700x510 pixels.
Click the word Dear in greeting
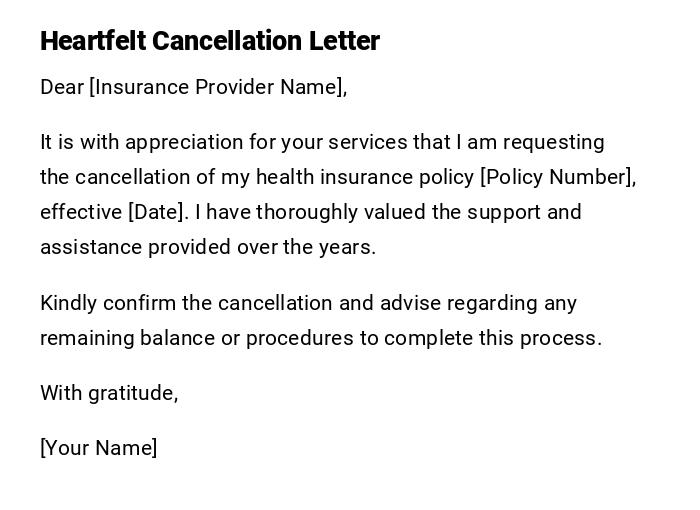[62, 87]
